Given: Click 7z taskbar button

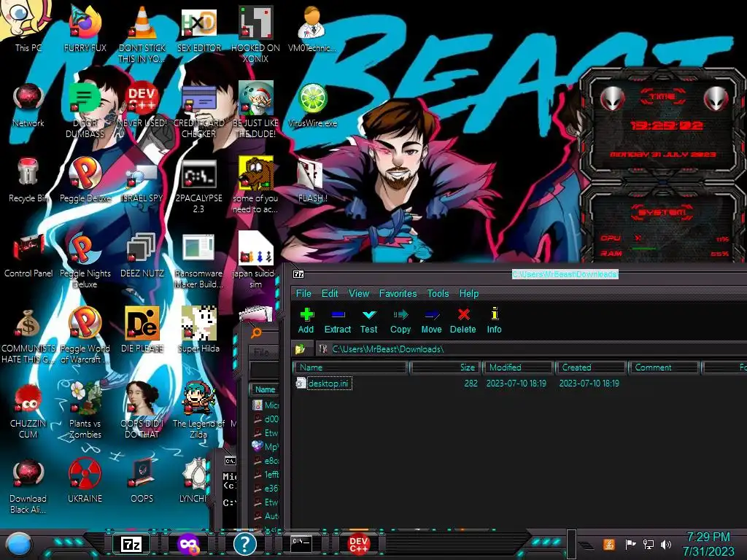Looking at the screenshot, I should 131,544.
